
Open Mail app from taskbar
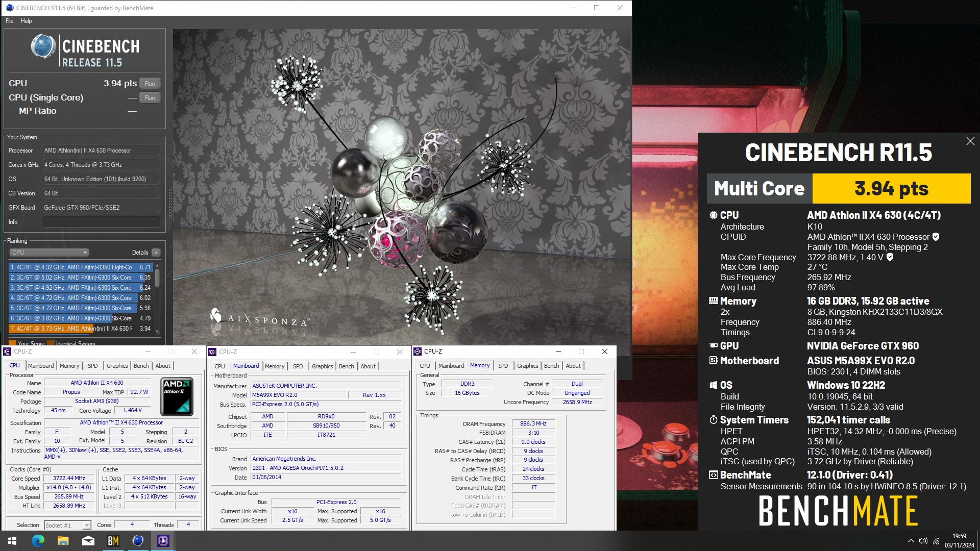coord(88,541)
